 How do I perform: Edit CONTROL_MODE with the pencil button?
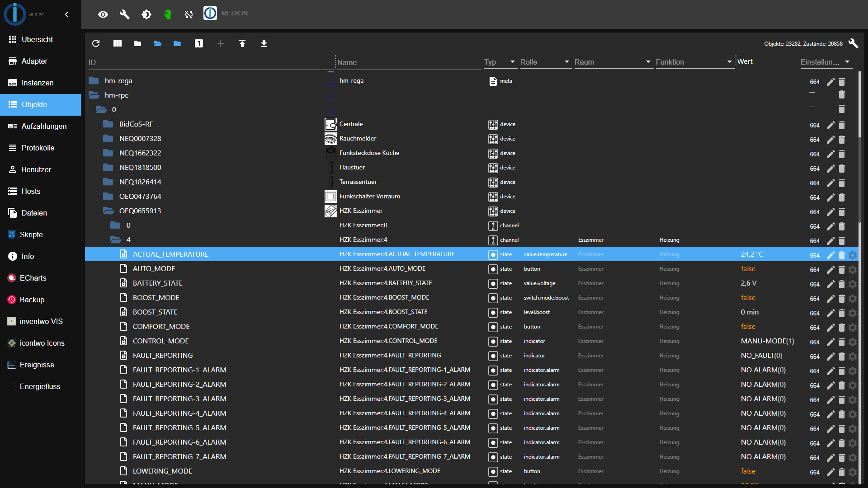(830, 342)
